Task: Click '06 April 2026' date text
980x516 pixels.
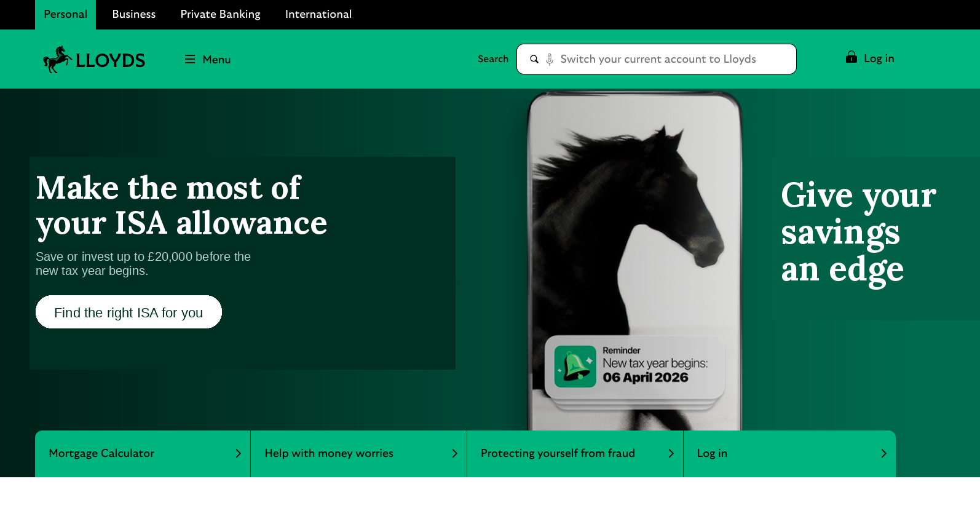Action: [646, 378]
